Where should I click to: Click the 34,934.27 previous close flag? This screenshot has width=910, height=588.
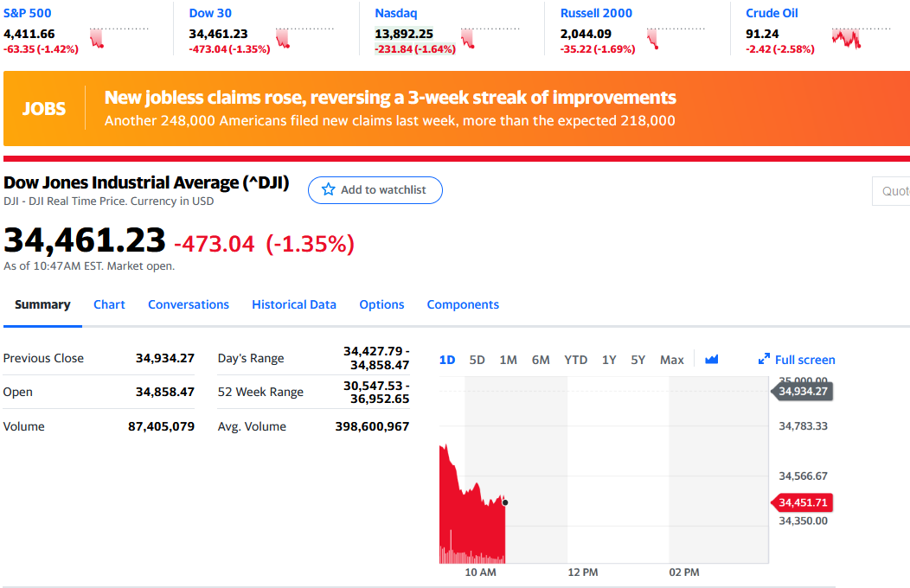[x=802, y=391]
